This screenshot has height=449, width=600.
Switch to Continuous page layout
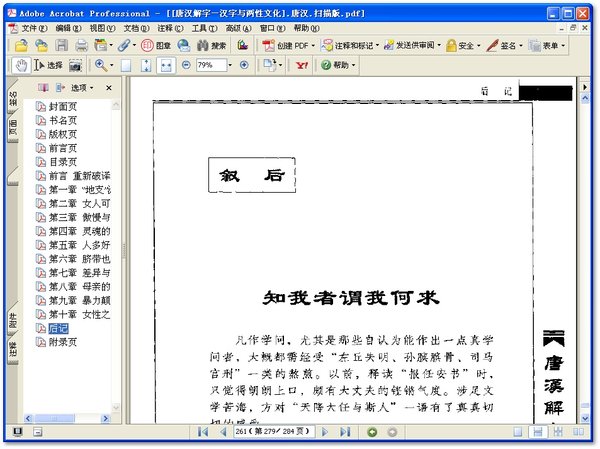(x=538, y=432)
